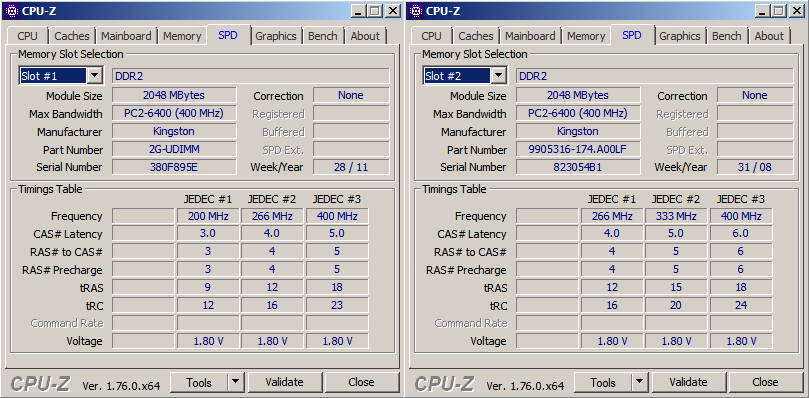Select SPD tab in right window
The width and height of the screenshot is (809, 398).
(x=632, y=35)
